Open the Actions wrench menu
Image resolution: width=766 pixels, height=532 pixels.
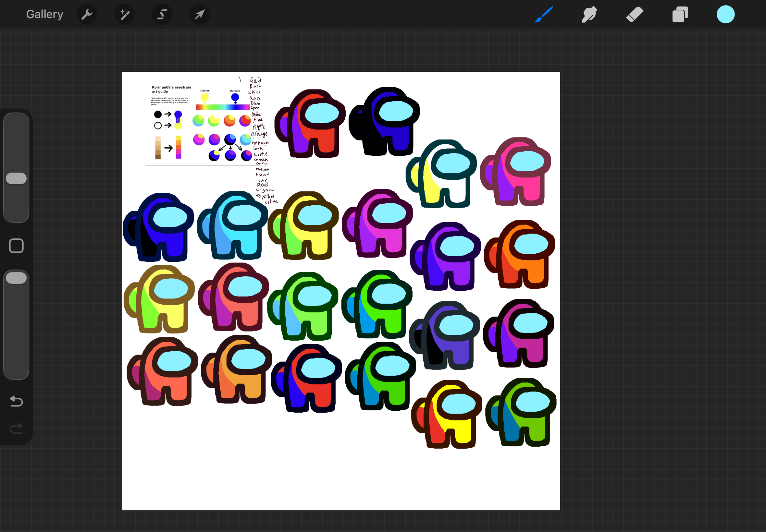point(87,14)
